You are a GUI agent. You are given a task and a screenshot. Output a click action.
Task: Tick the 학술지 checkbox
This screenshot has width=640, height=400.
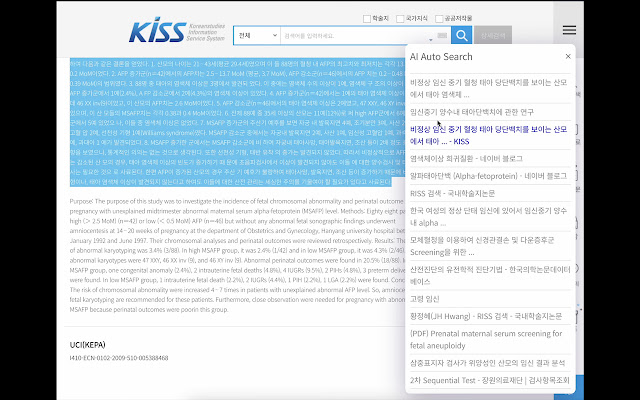point(367,19)
